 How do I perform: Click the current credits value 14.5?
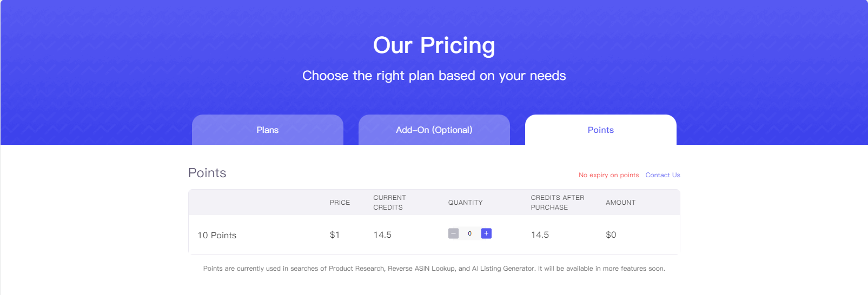[382, 234]
